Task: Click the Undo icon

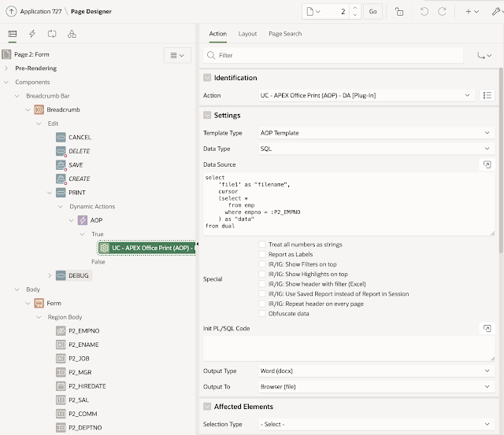Action: click(x=424, y=12)
